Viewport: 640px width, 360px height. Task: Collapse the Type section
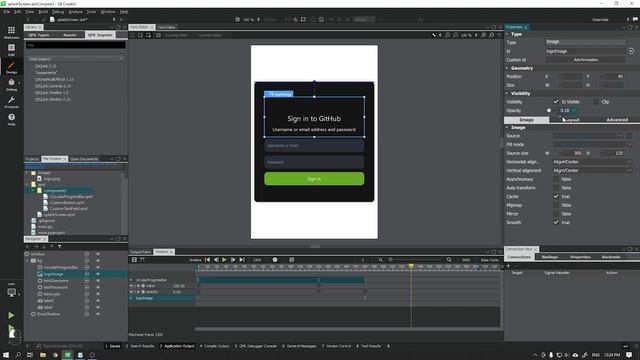click(507, 34)
